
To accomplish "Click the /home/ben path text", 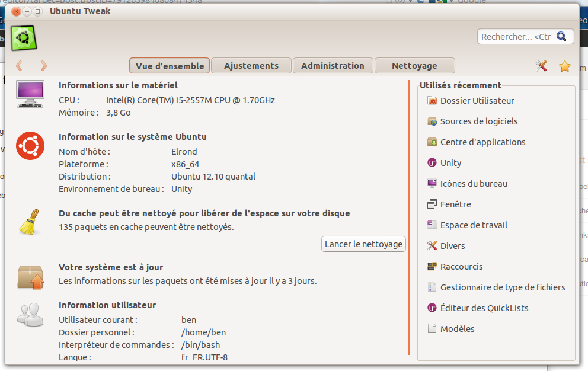I will [204, 332].
